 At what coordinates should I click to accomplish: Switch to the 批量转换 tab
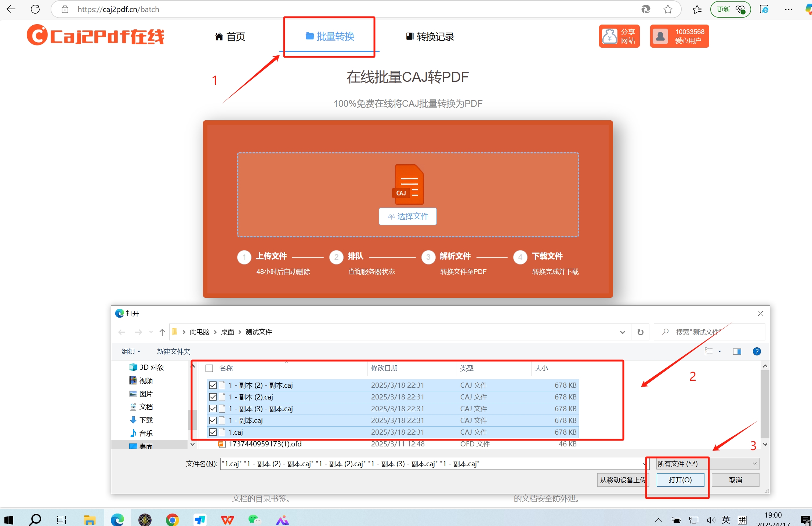(330, 36)
